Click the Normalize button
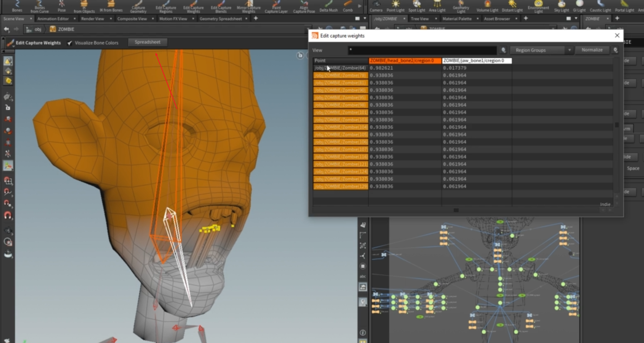The height and width of the screenshot is (343, 644). point(592,50)
